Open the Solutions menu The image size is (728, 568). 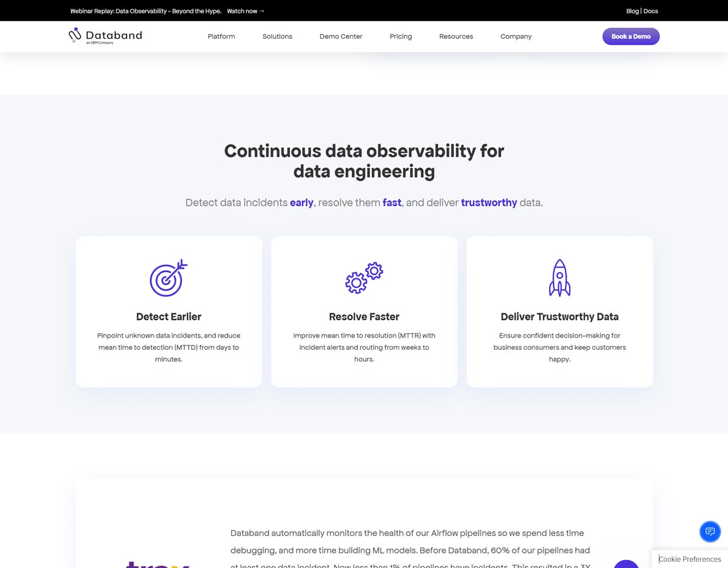(277, 36)
